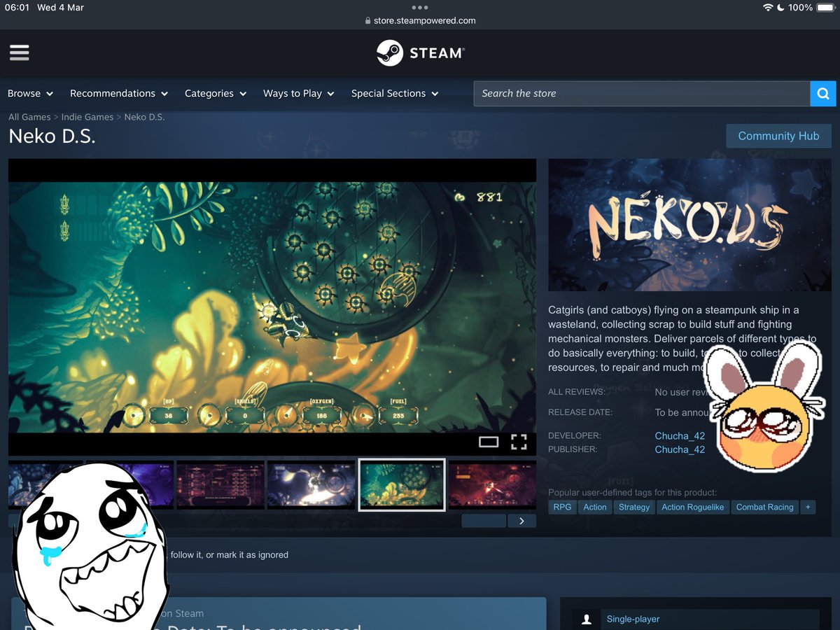This screenshot has height=630, width=840.
Task: Expand the Special Sections dropdown
Action: coord(395,93)
